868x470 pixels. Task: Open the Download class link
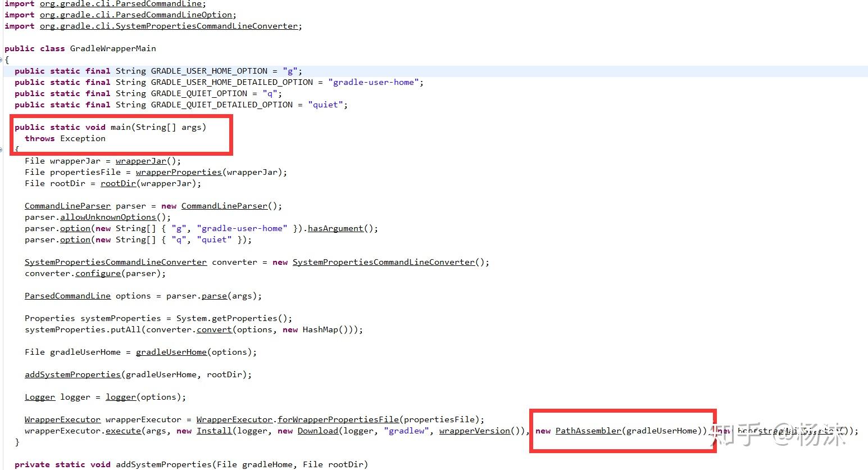[318, 431]
